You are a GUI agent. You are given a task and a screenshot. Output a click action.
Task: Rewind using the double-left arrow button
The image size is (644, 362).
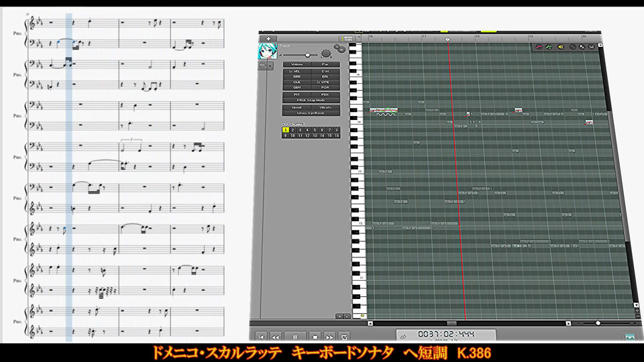pyautogui.click(x=276, y=337)
